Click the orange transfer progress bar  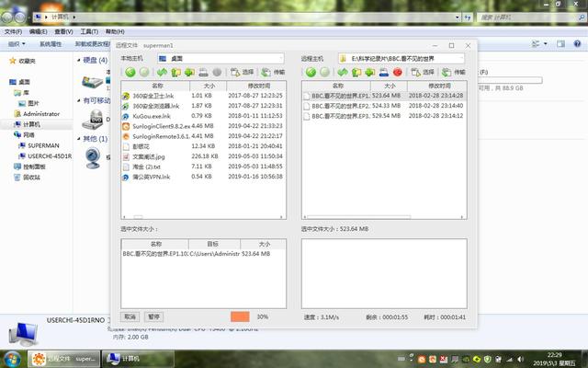[x=240, y=316]
